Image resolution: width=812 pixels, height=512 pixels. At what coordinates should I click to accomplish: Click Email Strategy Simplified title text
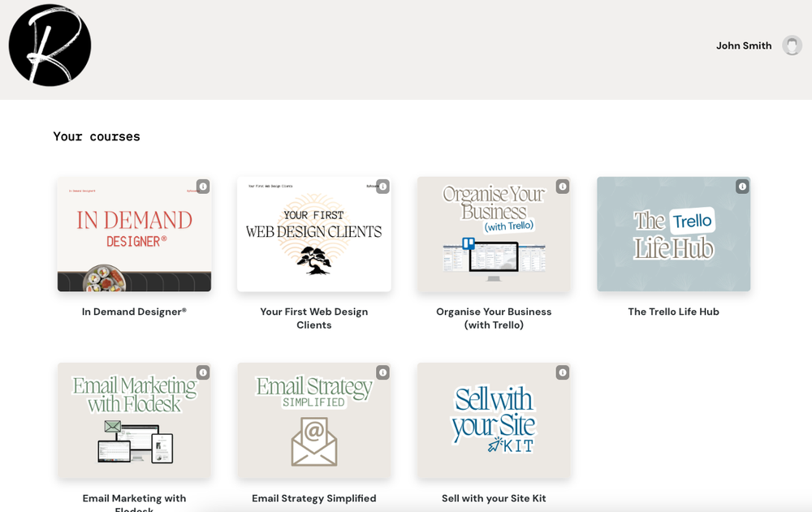[x=313, y=498]
